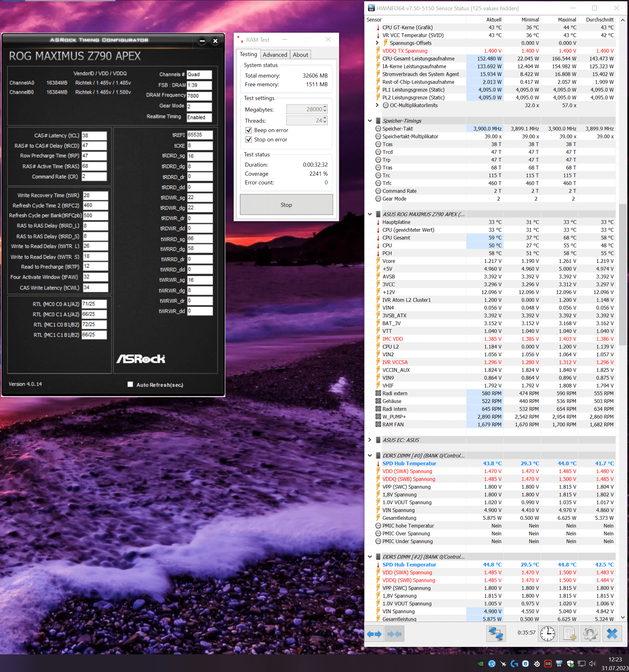Open the Advanced tab in RAM Test

275,55
